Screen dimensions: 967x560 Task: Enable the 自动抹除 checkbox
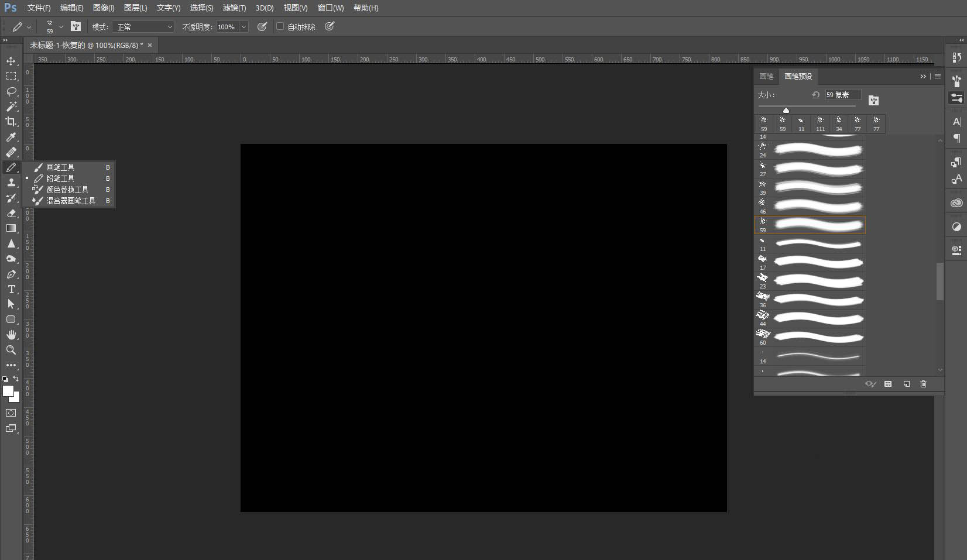pos(280,26)
